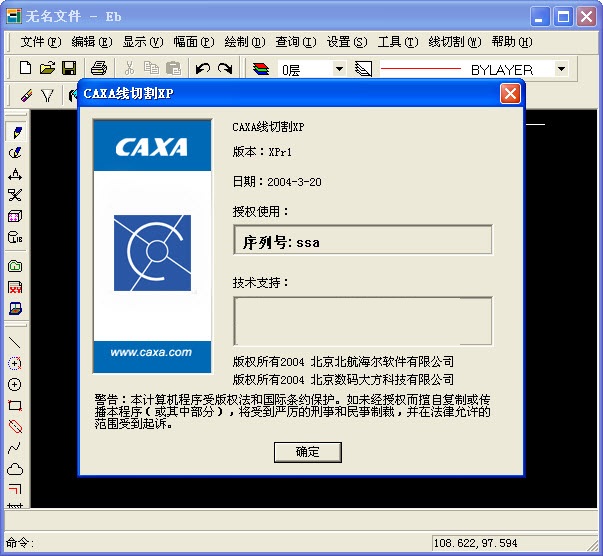Select the circle drawing tool

tap(15, 384)
